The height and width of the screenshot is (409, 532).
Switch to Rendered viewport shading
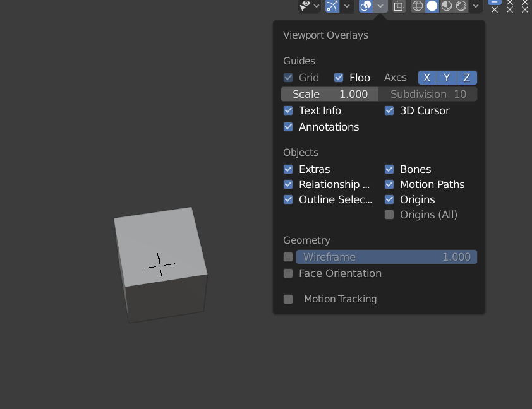(x=461, y=6)
